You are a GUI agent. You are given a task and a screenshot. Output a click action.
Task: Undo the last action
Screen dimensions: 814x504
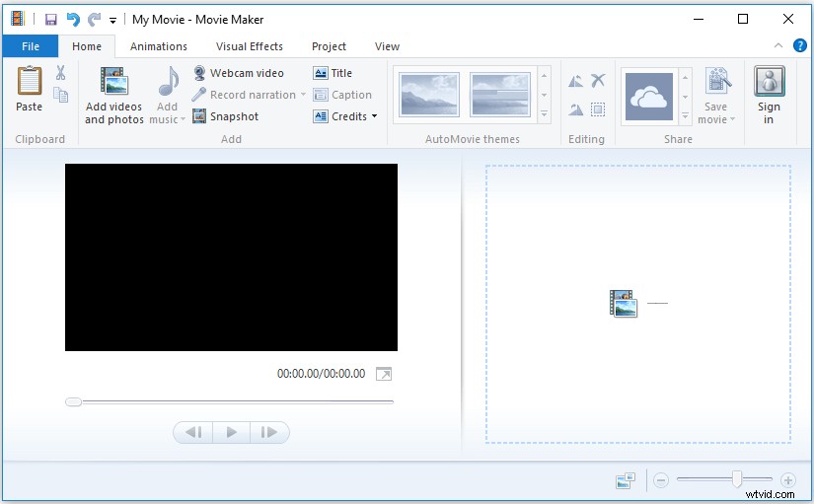coord(73,20)
